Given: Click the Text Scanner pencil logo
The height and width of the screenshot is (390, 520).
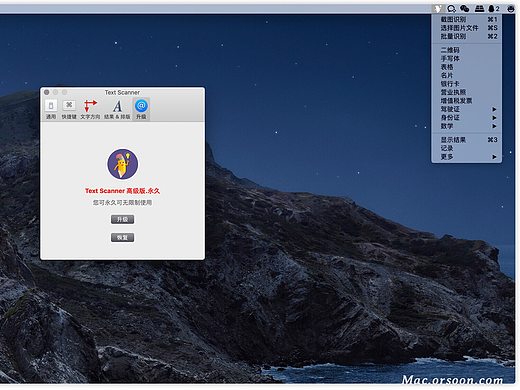Looking at the screenshot, I should [x=122, y=164].
